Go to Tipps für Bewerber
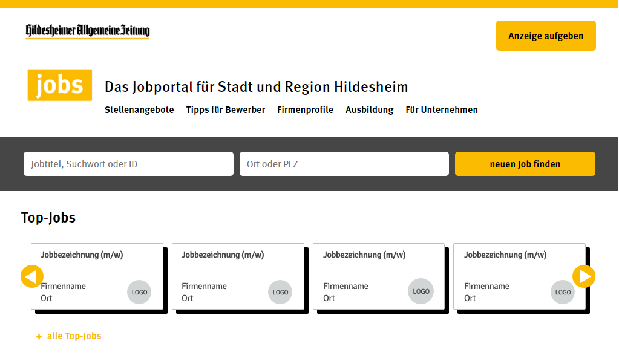Viewport: 619px width, 364px height. point(226,110)
